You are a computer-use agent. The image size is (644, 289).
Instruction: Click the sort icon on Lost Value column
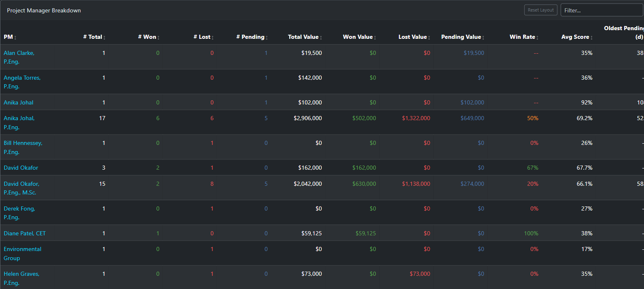pyautogui.click(x=429, y=37)
